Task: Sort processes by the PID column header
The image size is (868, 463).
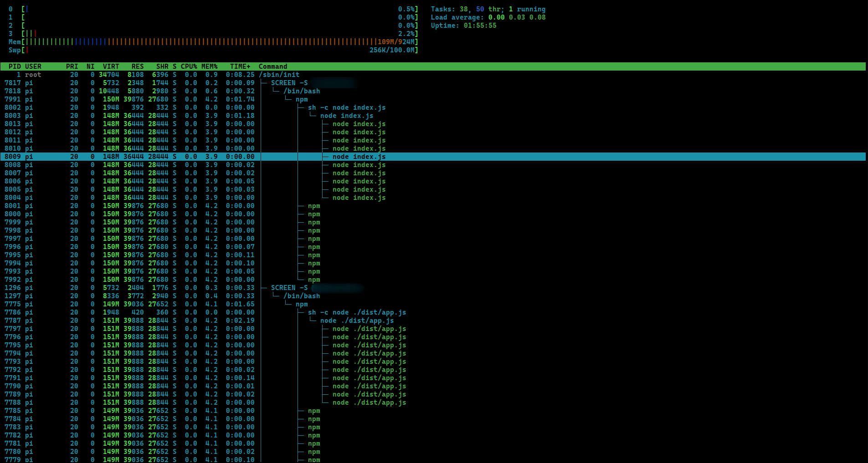Action: coord(15,66)
